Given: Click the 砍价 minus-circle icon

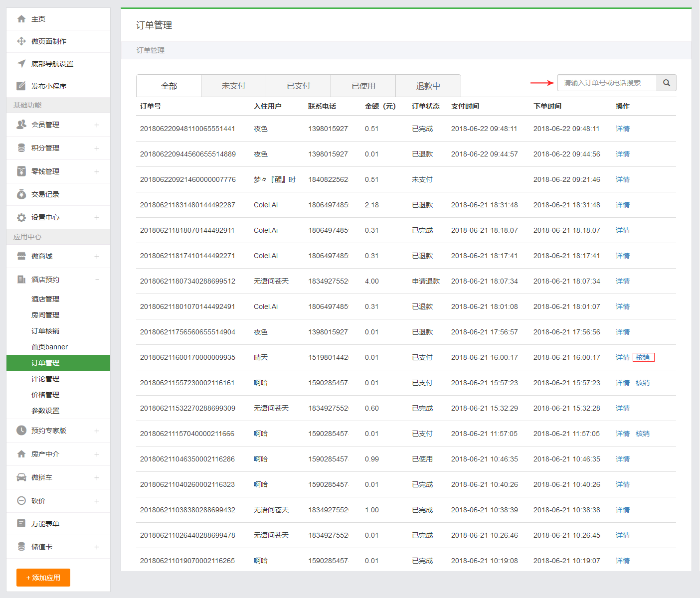Looking at the screenshot, I should (21, 501).
